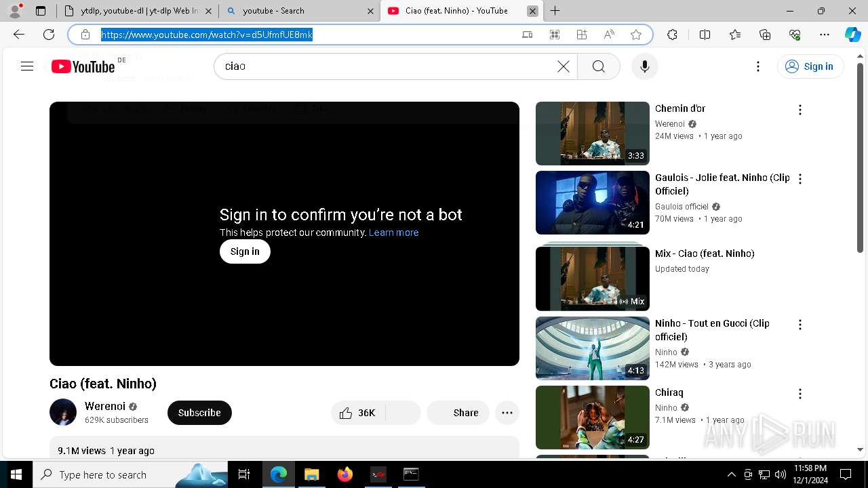The width and height of the screenshot is (868, 488).
Task: Open the Windows Start menu
Action: pos(16,474)
